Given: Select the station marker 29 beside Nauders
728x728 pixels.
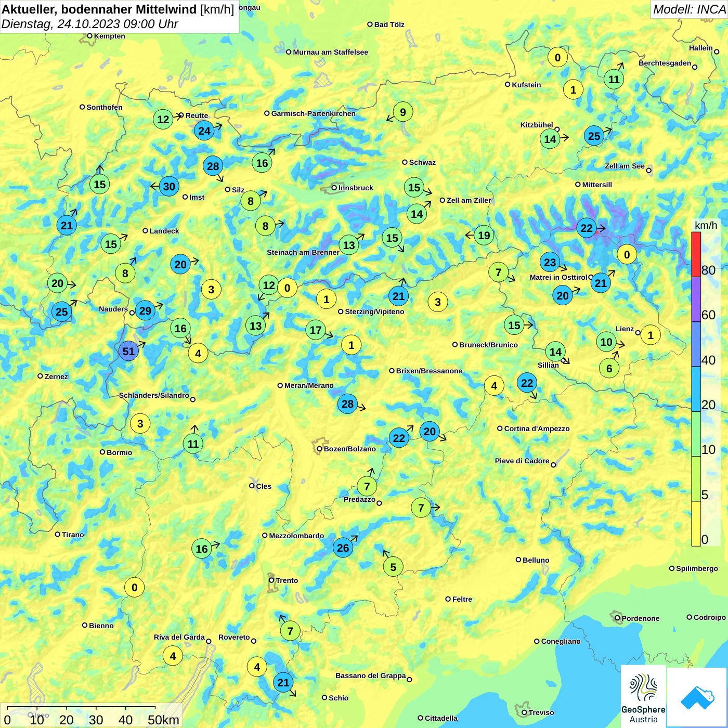Looking at the screenshot, I should pos(145,311).
